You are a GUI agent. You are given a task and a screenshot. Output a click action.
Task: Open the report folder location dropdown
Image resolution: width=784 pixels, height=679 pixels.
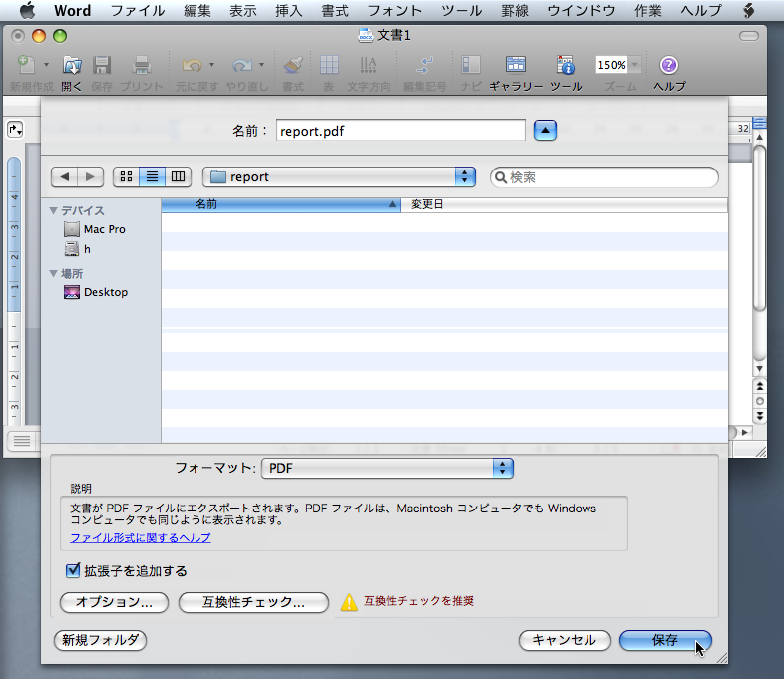tap(339, 176)
